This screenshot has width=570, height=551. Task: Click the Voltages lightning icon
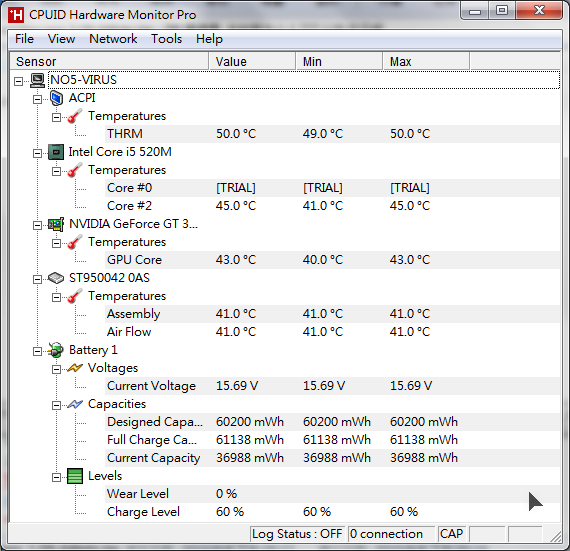point(75,368)
